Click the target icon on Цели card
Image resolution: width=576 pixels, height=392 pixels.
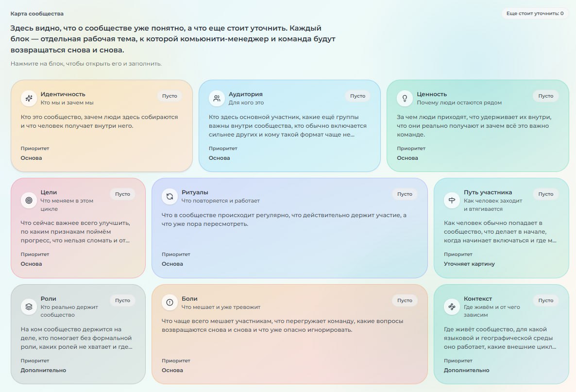(x=29, y=200)
